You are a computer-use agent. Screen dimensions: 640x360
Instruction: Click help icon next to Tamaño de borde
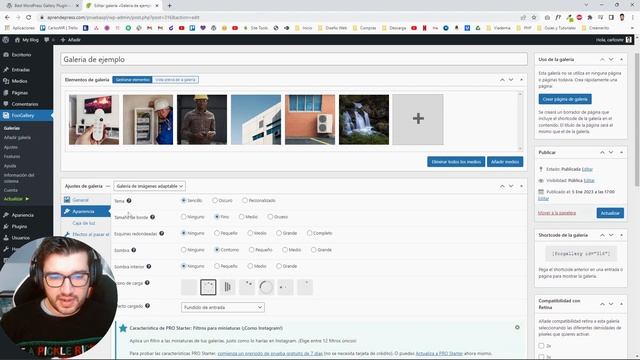pyautogui.click(x=152, y=217)
